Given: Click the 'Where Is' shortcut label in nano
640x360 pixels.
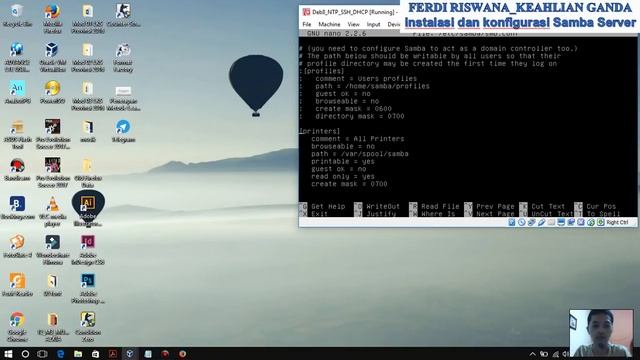Looking at the screenshot, I should [x=438, y=214].
